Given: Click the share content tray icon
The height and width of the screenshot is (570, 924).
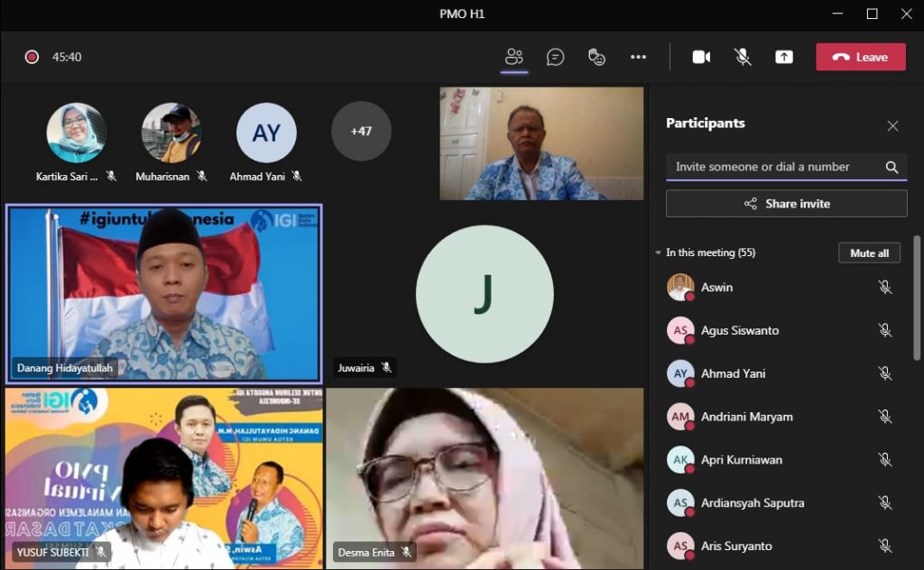Looking at the screenshot, I should [x=784, y=57].
